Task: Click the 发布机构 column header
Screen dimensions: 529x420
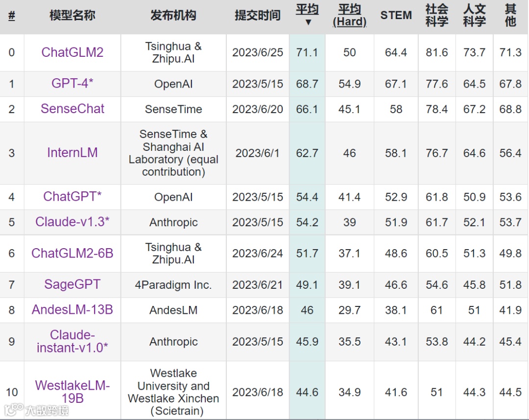Action: point(173,16)
